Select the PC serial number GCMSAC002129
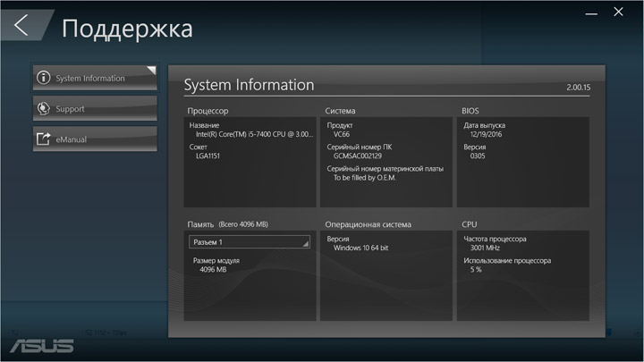The width and height of the screenshot is (644, 362). pyautogui.click(x=357, y=156)
